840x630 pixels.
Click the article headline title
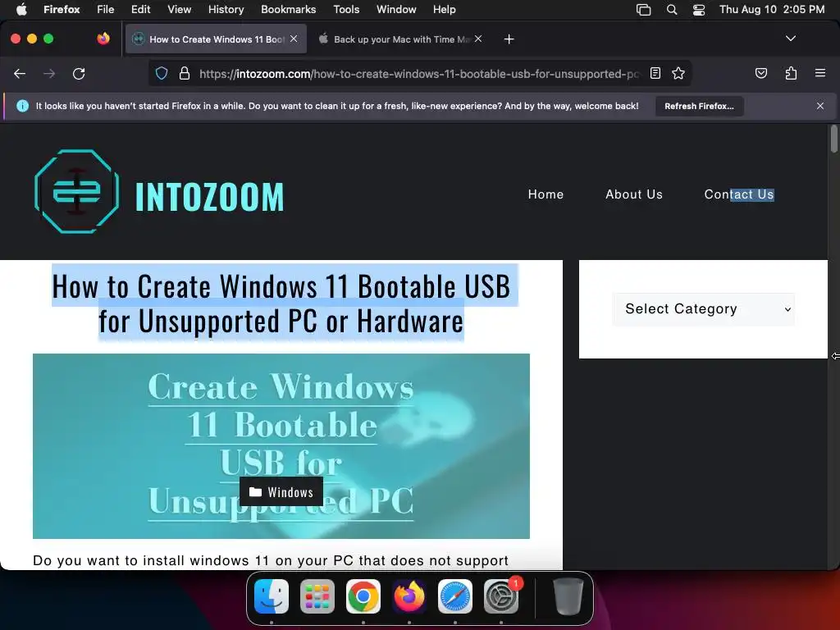tap(281, 304)
